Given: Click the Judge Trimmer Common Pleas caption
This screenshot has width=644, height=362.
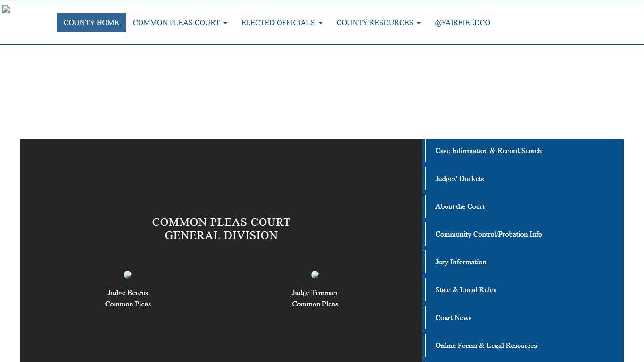Looking at the screenshot, I should [x=315, y=298].
